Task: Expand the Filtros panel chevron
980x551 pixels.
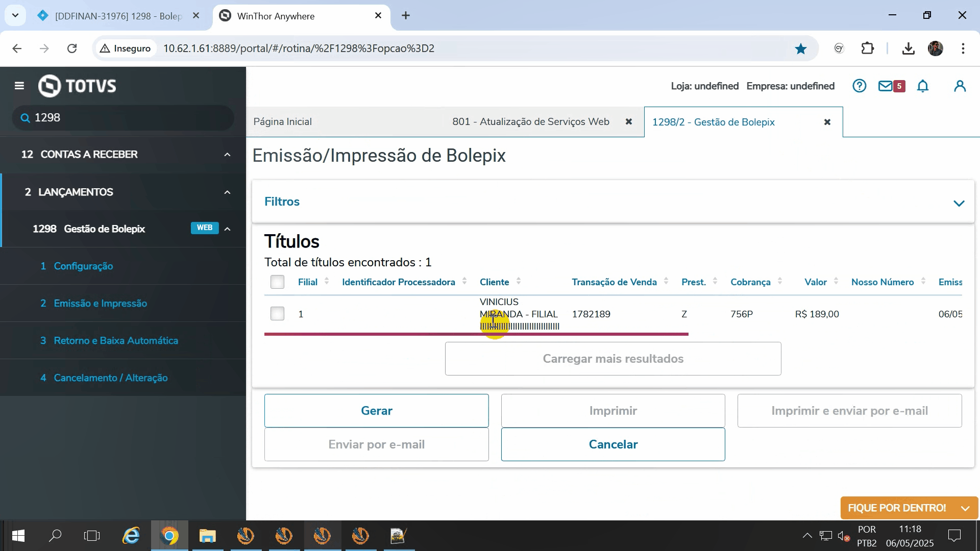Action: pyautogui.click(x=959, y=203)
